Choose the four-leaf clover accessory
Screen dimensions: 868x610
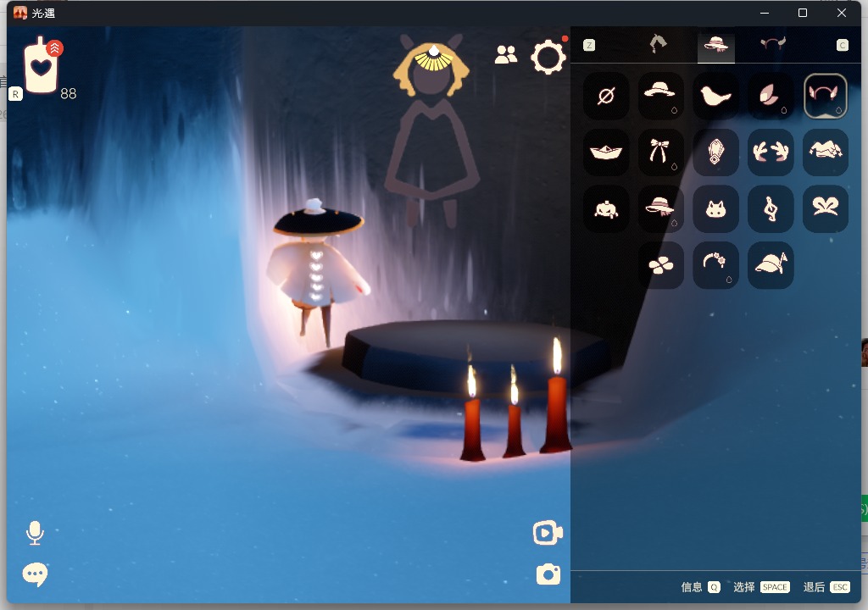tap(660, 265)
